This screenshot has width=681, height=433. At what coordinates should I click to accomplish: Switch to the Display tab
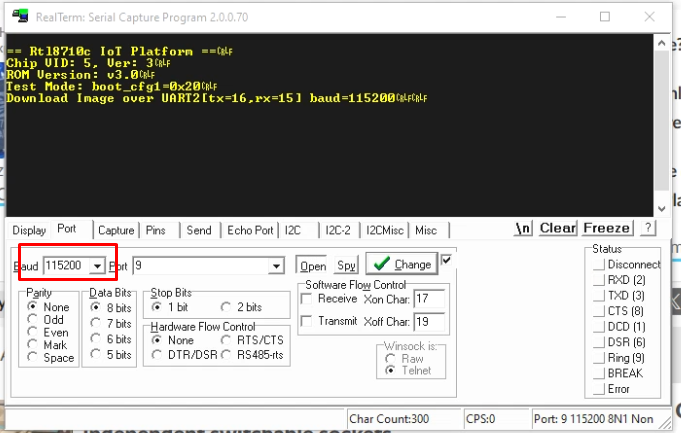(x=29, y=230)
